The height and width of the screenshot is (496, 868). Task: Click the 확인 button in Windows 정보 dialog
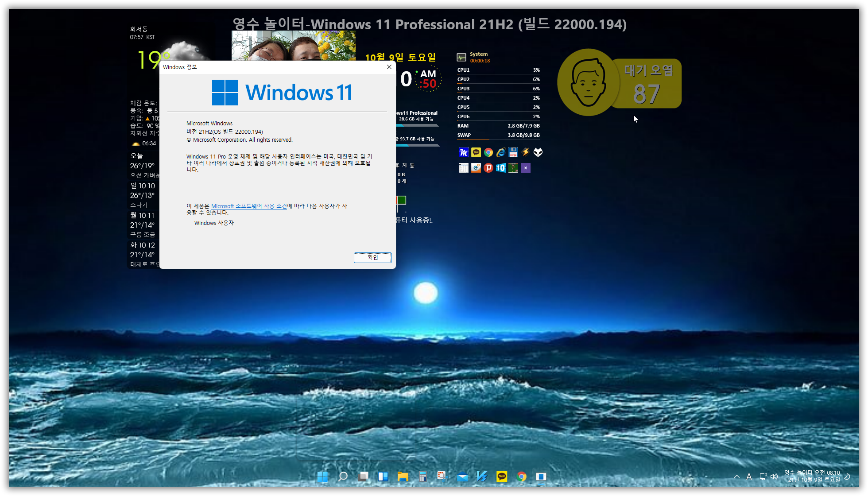[x=372, y=257]
